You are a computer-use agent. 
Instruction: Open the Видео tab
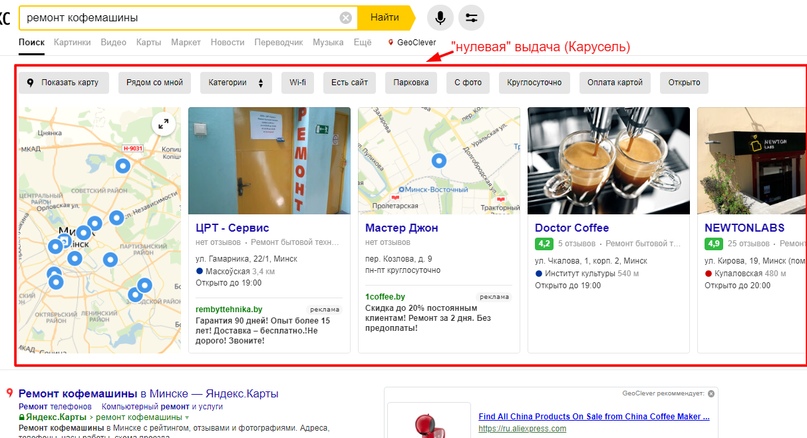(113, 42)
